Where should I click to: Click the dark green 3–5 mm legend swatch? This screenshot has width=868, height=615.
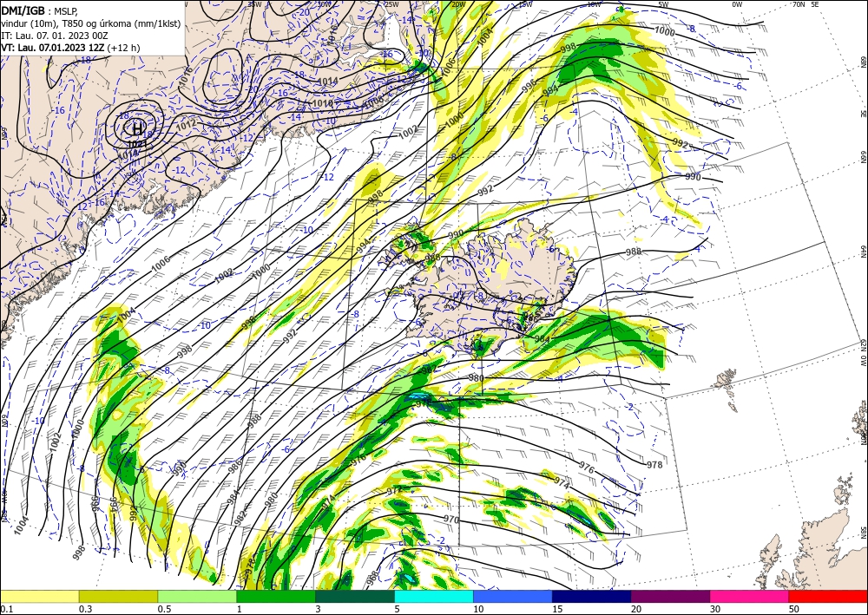pos(355,596)
